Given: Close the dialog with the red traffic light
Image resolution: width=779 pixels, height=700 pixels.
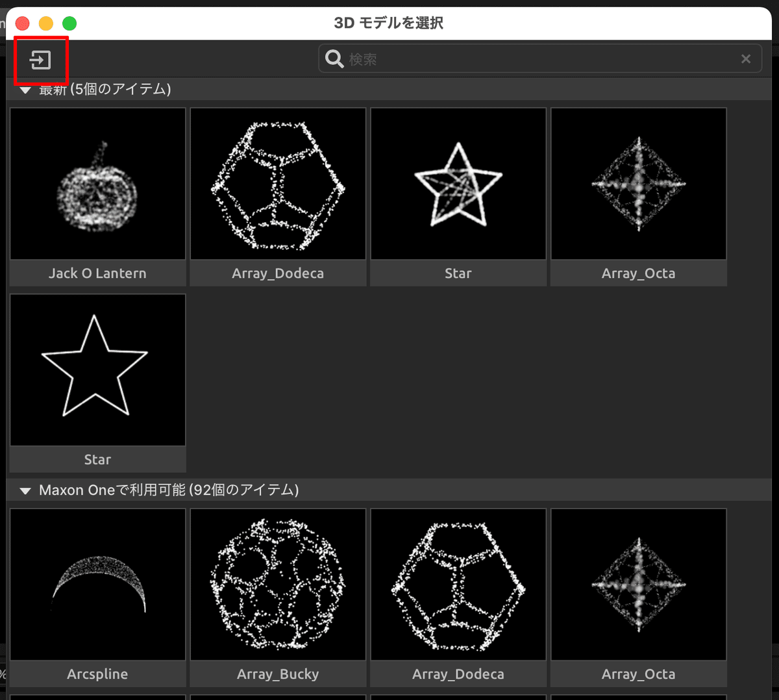Looking at the screenshot, I should (x=23, y=23).
